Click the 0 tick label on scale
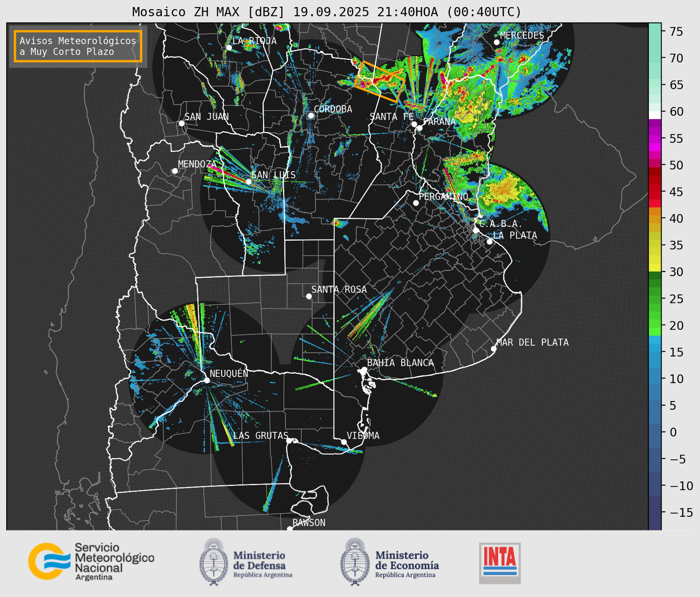Image resolution: width=700 pixels, height=597 pixels. [673, 432]
